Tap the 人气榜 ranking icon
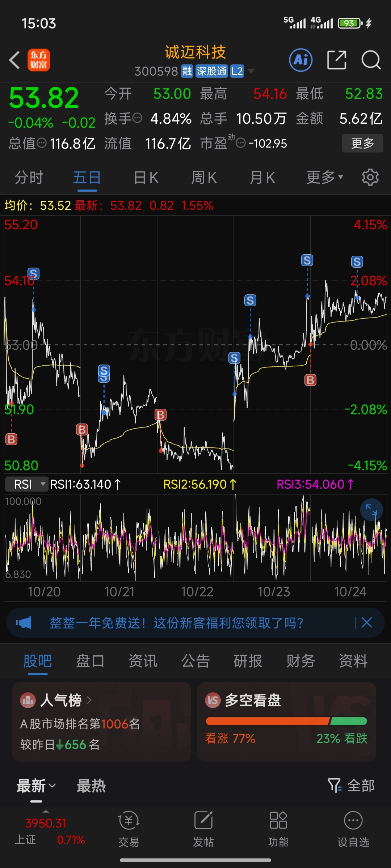This screenshot has height=868, width=391. 28,701
